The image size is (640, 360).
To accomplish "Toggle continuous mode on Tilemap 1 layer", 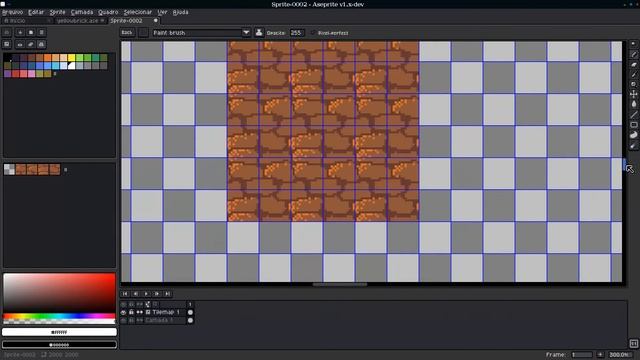I will point(140,312).
